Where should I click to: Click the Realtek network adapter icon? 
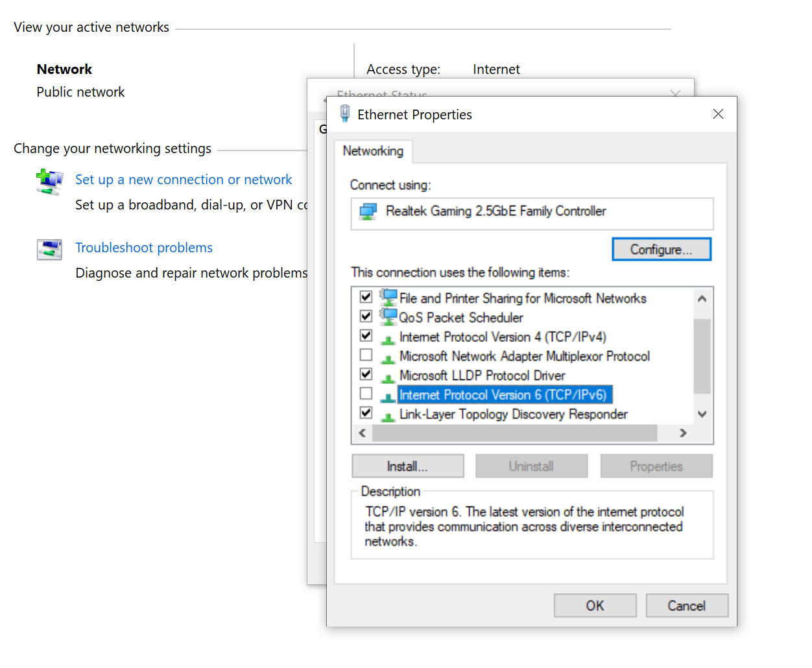pos(368,211)
